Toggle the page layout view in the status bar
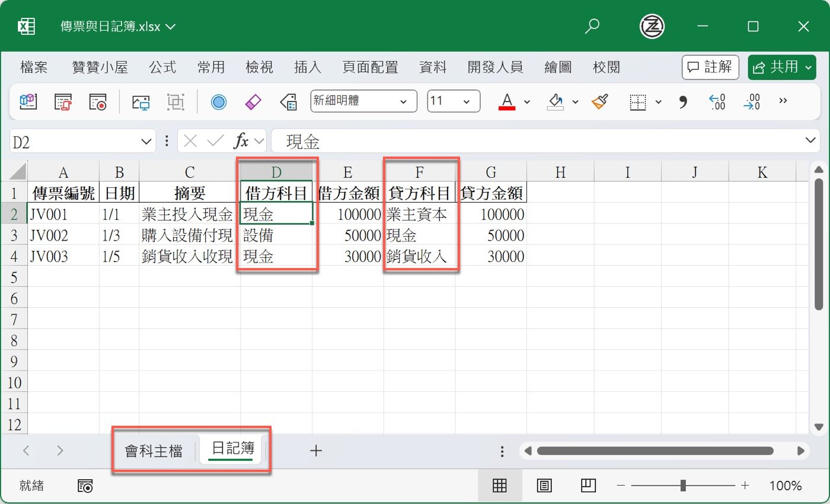Screen dimensions: 830x504 [x=544, y=485]
